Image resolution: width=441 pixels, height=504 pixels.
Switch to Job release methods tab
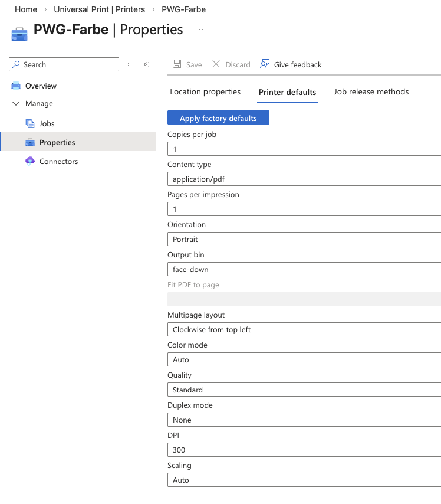pos(371,92)
